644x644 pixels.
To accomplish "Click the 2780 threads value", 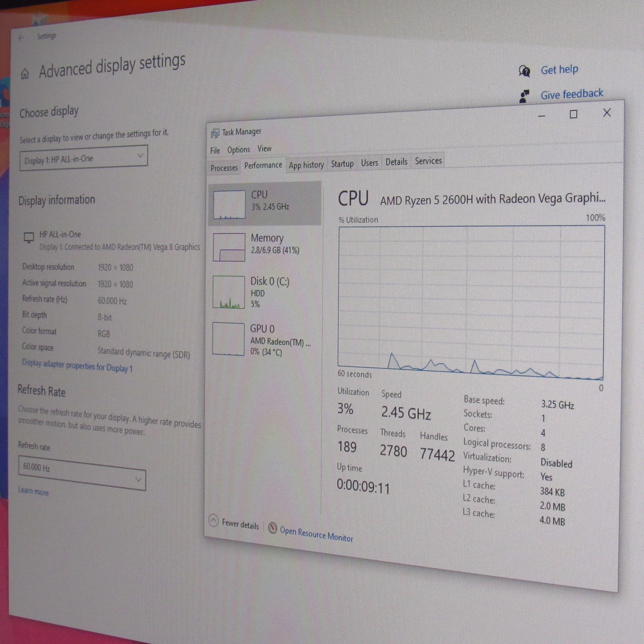I will (x=393, y=451).
